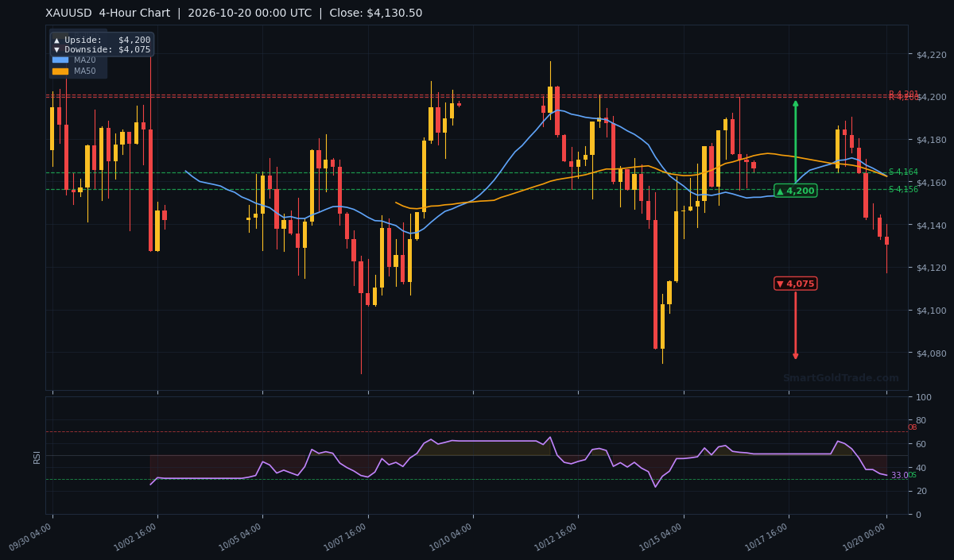Click the 10/05 04:00 time axis label
The width and height of the screenshot is (954, 560).
(240, 537)
